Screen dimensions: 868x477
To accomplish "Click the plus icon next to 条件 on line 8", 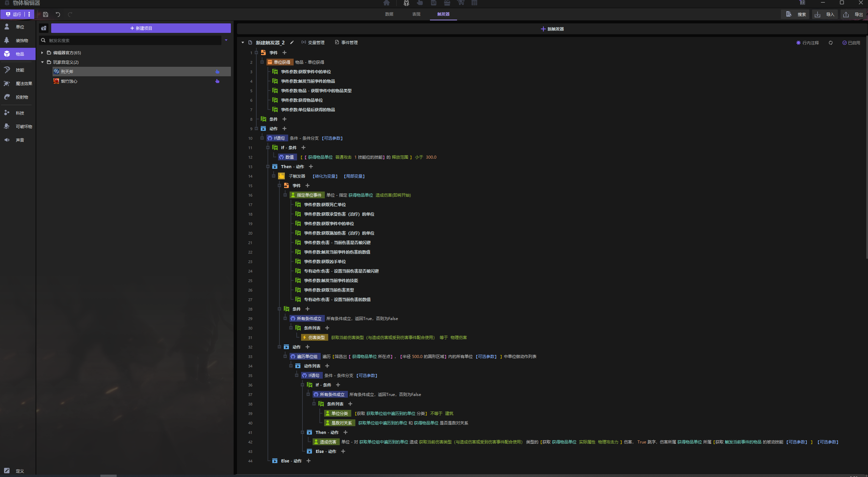I will pyautogui.click(x=284, y=119).
